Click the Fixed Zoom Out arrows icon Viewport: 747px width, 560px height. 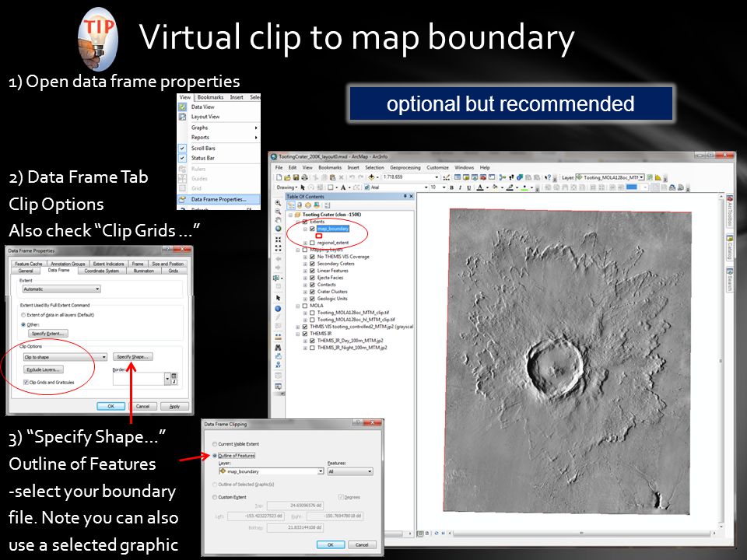click(279, 248)
